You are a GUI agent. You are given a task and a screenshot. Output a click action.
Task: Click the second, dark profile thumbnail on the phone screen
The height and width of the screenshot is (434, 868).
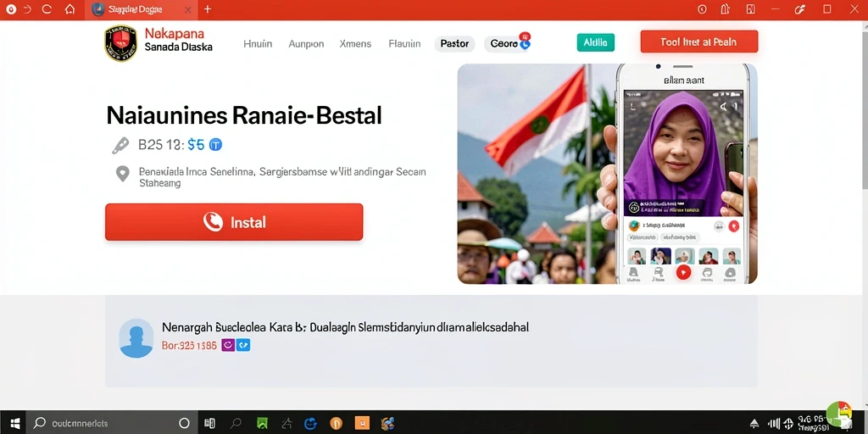coord(660,256)
